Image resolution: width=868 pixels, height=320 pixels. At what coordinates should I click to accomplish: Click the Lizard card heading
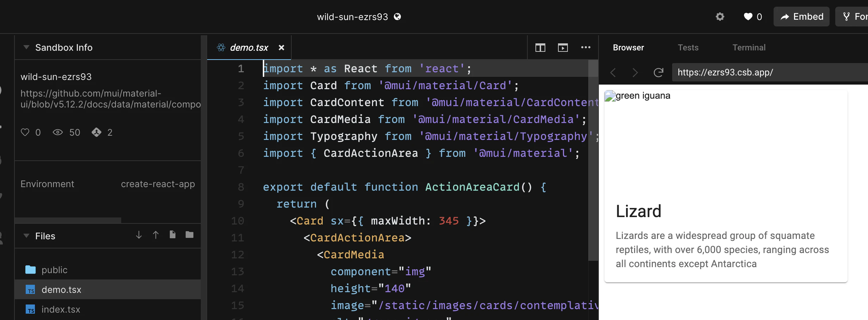638,211
